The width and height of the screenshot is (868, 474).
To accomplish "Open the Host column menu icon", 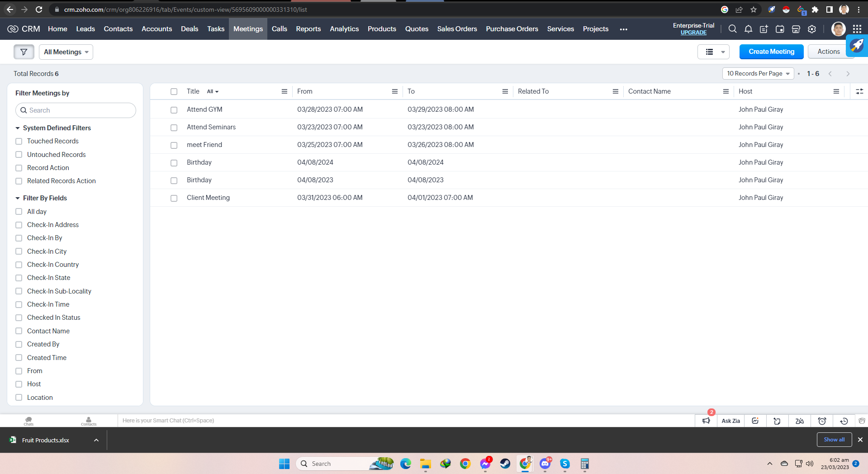I will click(x=836, y=91).
